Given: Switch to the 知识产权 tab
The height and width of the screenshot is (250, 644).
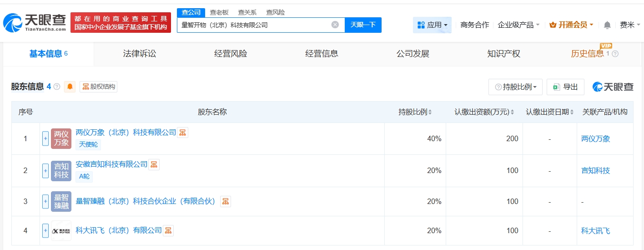Looking at the screenshot, I should [503, 54].
